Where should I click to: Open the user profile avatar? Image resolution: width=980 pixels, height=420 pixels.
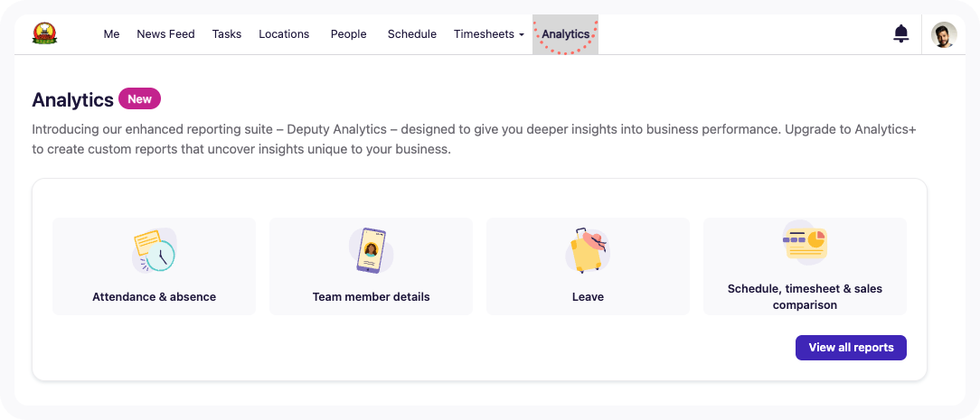coord(944,35)
